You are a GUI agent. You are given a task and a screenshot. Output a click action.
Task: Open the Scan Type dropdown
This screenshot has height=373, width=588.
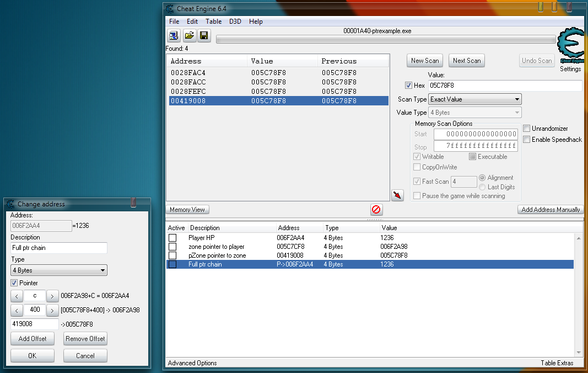[x=475, y=99]
